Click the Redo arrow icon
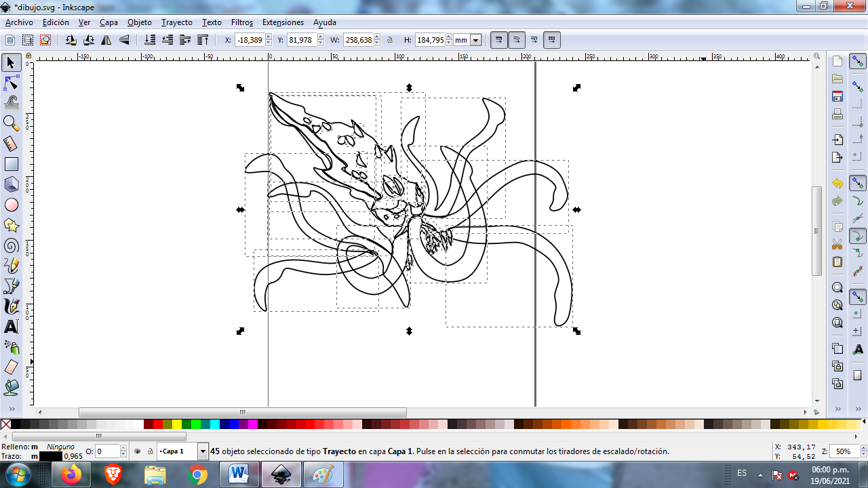The width and height of the screenshot is (868, 488). (837, 201)
